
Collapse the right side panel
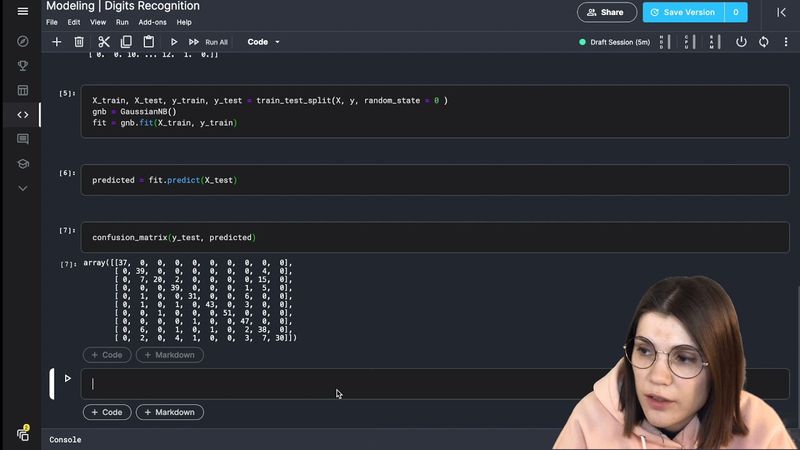[781, 12]
